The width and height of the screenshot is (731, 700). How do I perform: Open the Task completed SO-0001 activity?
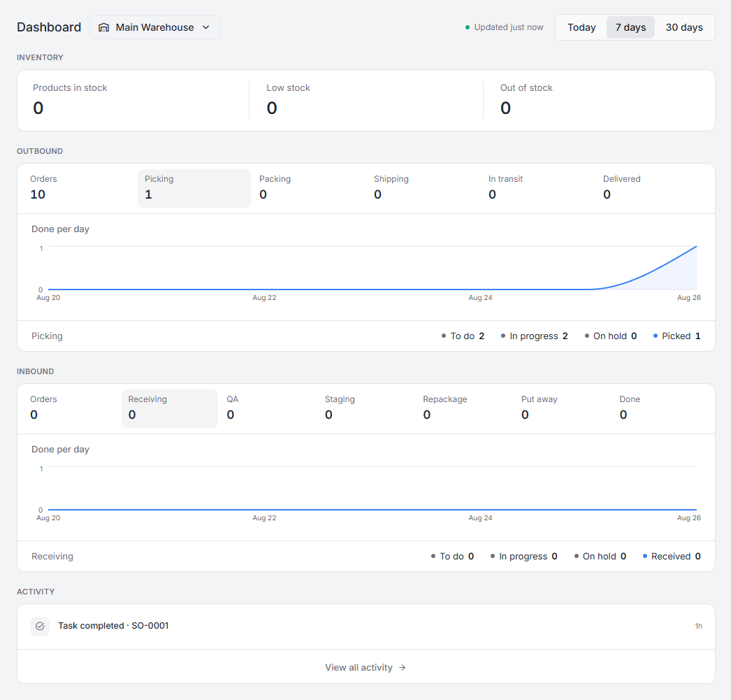pyautogui.click(x=366, y=627)
